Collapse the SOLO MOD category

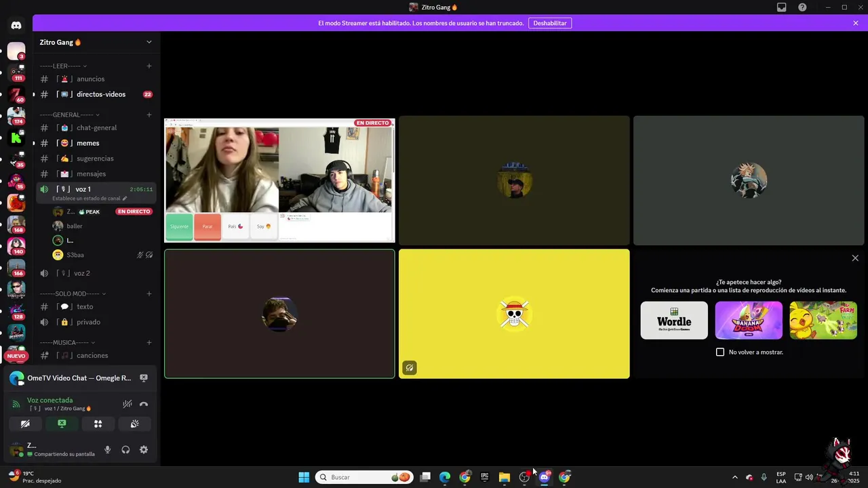tap(73, 293)
